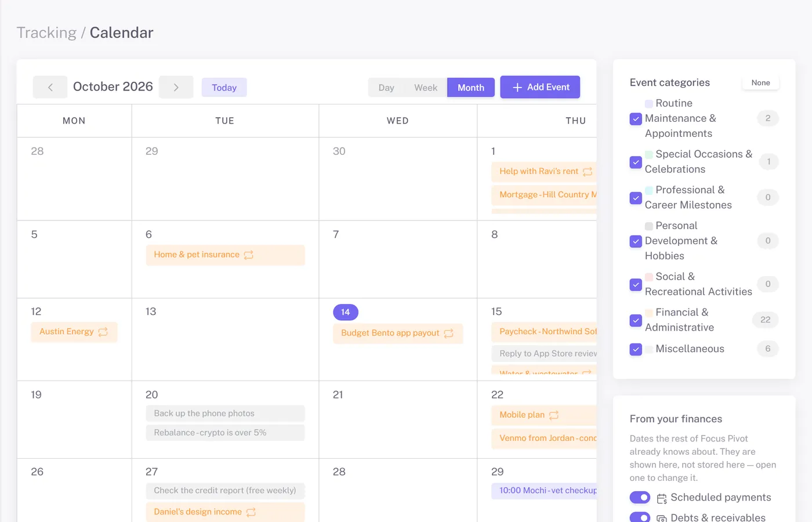Open the Tracking breadcrumb link
812x522 pixels.
click(x=46, y=32)
